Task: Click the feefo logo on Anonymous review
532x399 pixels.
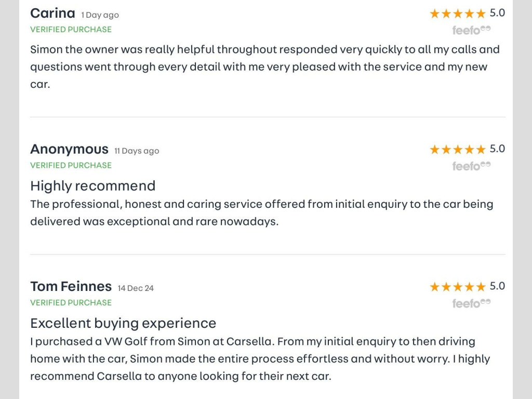Action: tap(471, 166)
